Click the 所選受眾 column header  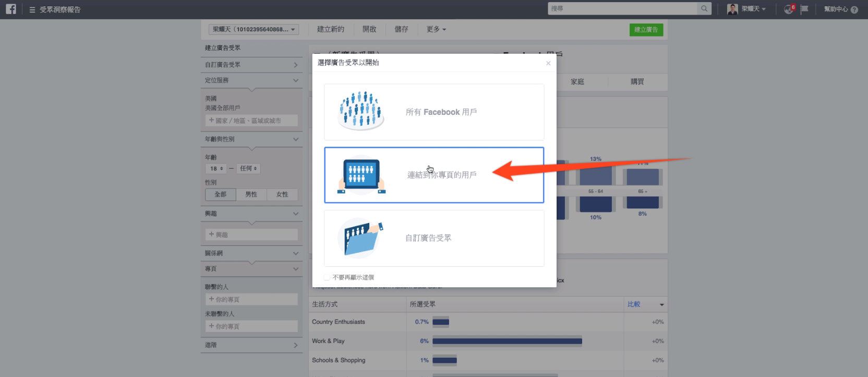coord(423,304)
